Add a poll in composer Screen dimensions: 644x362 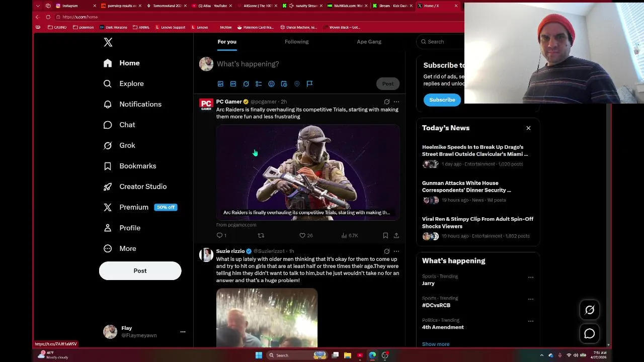(259, 84)
